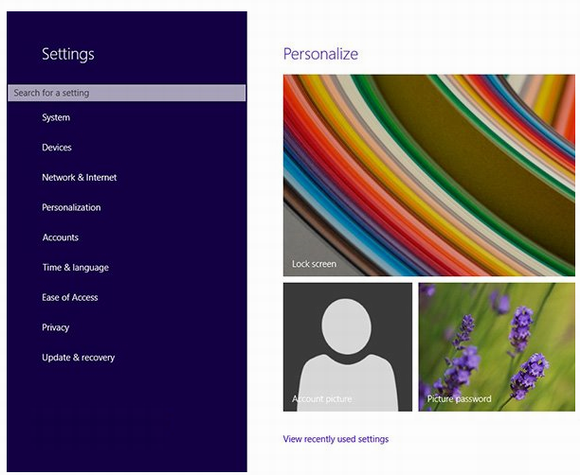580x475 pixels.
Task: Click the Personalize heading
Action: coord(321,54)
